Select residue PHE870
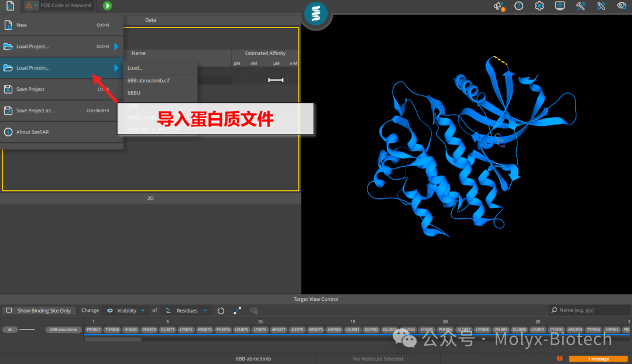Viewport: 632px width, 364px height. [149, 329]
